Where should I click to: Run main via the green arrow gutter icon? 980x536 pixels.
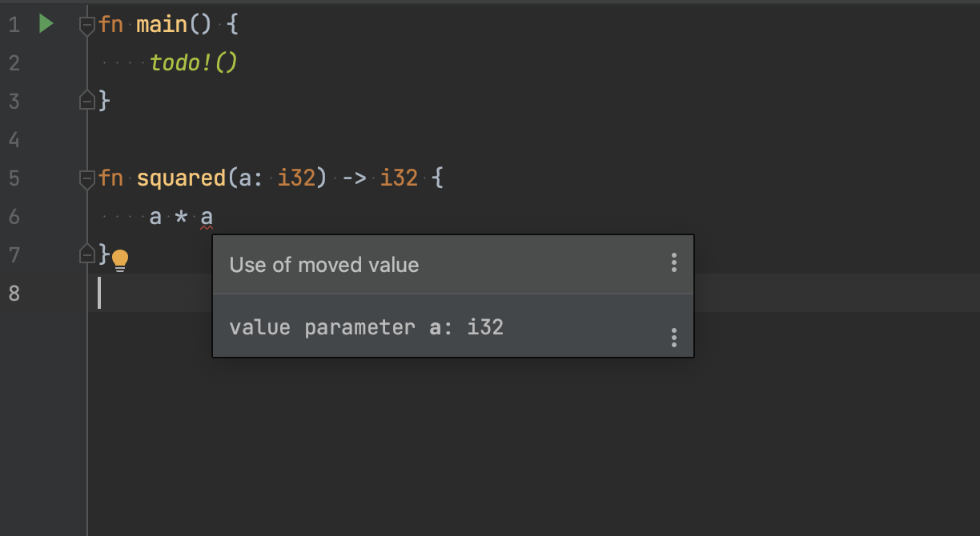(46, 23)
